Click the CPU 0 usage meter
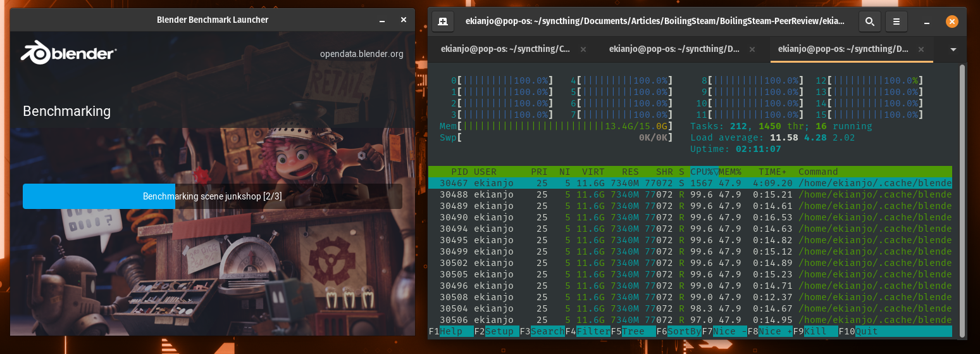The width and height of the screenshot is (980, 354). tap(502, 80)
